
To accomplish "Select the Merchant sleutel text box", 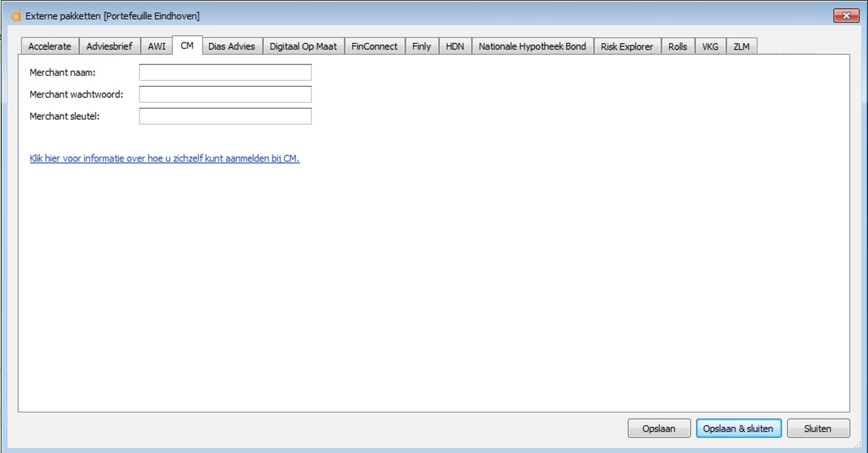I will click(225, 116).
